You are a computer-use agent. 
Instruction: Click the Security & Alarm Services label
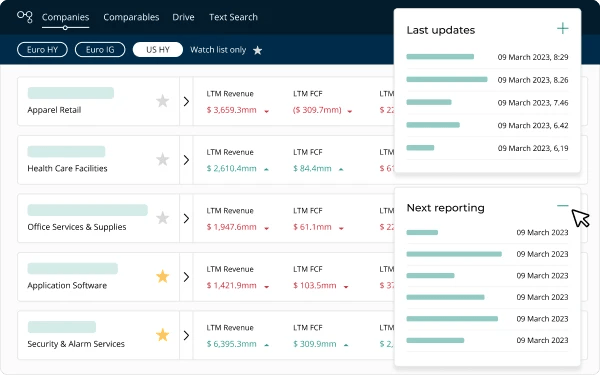click(x=76, y=344)
